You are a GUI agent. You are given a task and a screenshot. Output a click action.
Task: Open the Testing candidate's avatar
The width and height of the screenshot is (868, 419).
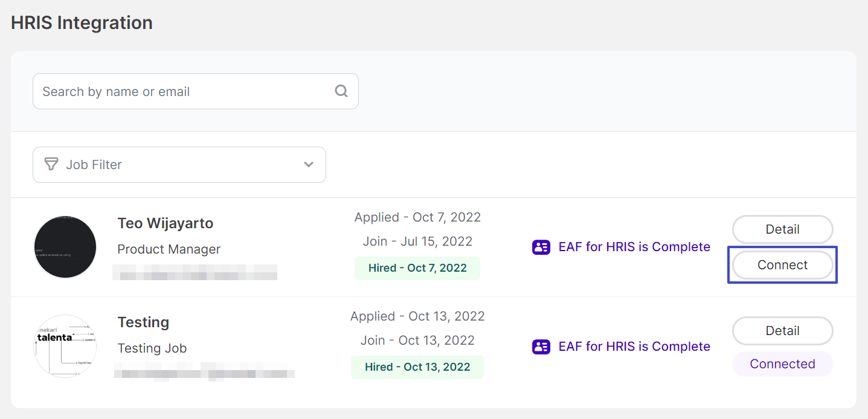click(65, 346)
